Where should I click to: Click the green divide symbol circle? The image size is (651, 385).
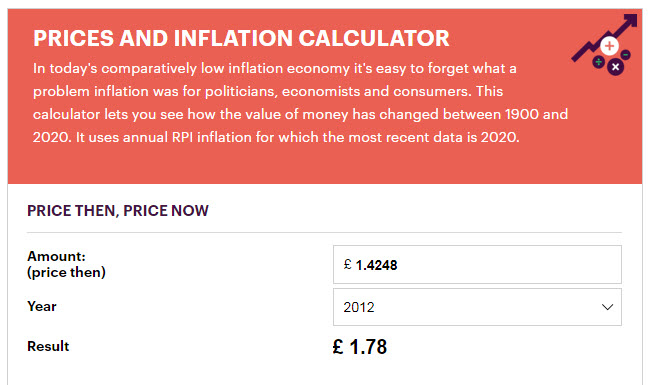pyautogui.click(x=598, y=62)
